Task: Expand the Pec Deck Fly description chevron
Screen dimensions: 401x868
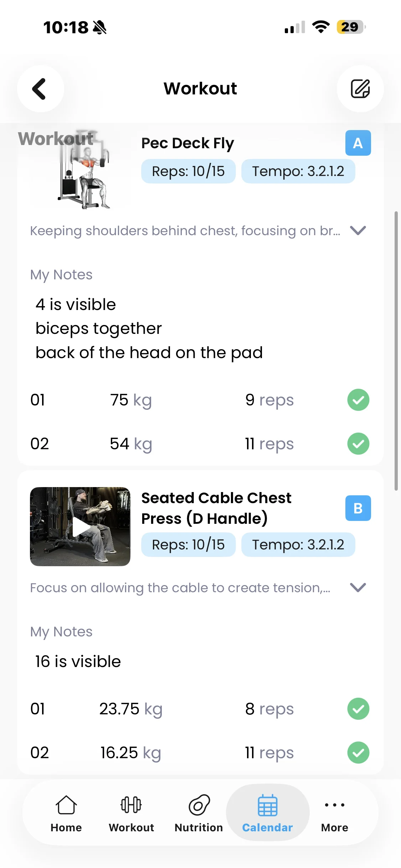Action: click(358, 231)
